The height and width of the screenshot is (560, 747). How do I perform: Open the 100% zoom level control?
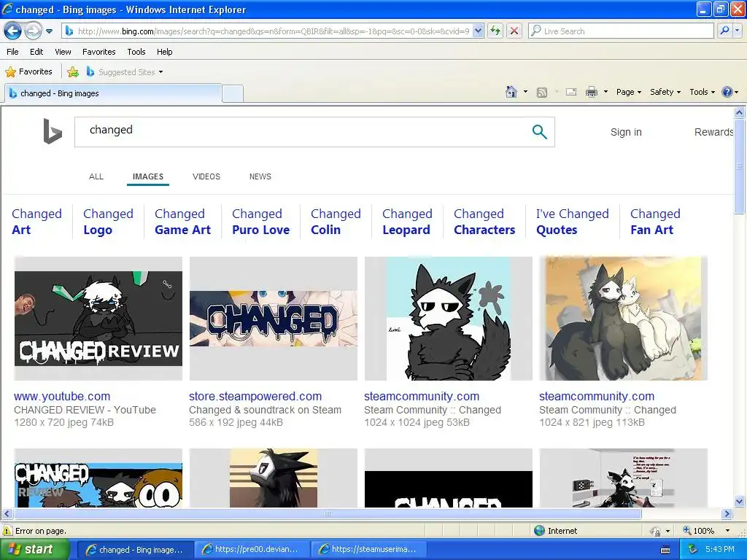click(706, 531)
